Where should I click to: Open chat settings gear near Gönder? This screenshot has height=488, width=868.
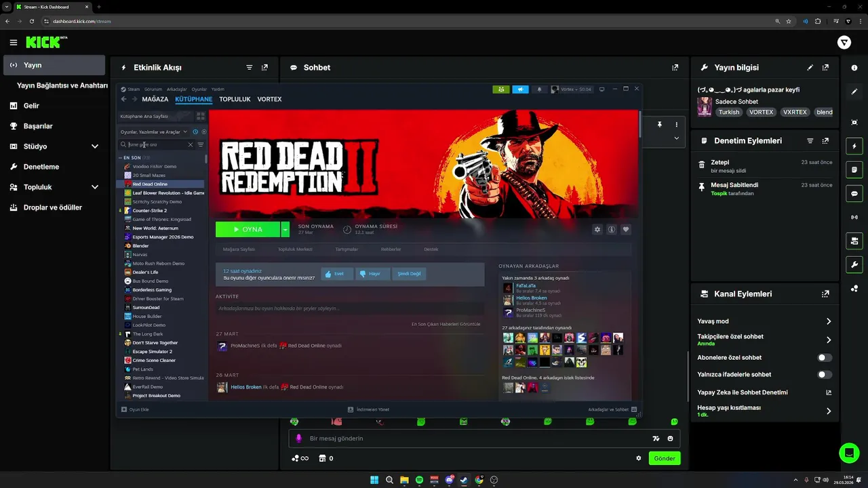pyautogui.click(x=639, y=458)
